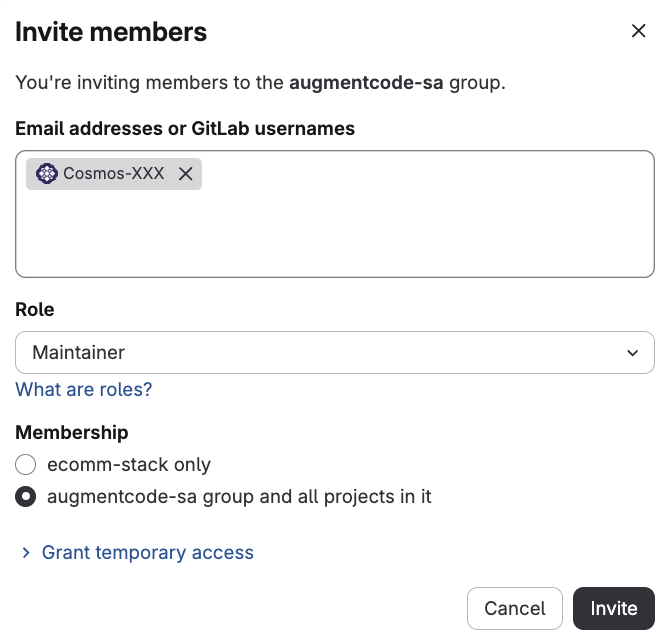Click the Cosmos-XXX avatar icon

coord(47,174)
